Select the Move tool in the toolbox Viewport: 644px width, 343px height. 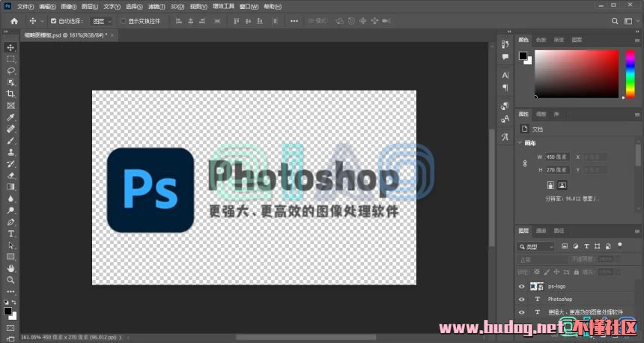(10, 48)
